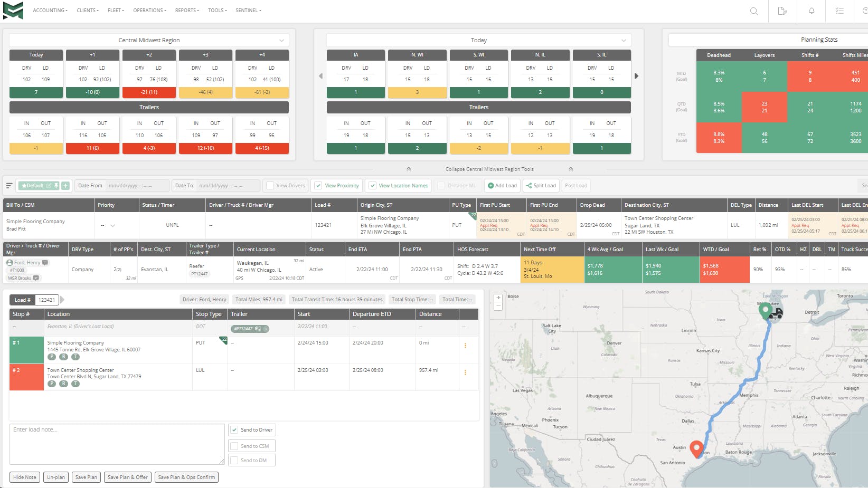Open the help question-mark icon top right
Screen dimensions: 868x488
865,11
